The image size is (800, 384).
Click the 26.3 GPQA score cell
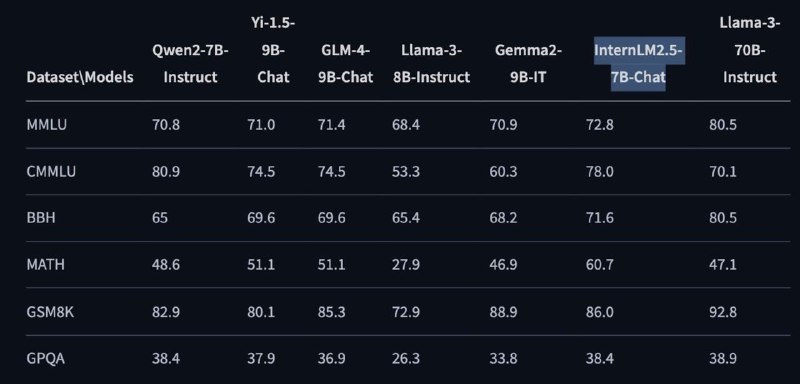[406, 359]
